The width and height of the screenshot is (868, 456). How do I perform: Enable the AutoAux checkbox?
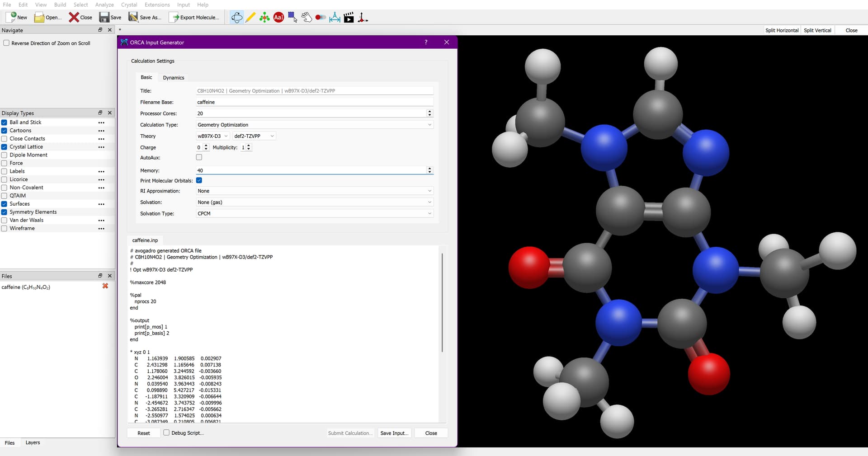[x=199, y=157]
